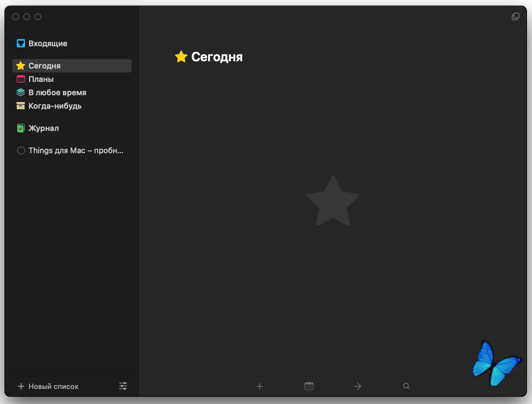
Task: Open quick search with the magnifying glass icon
Action: click(x=407, y=386)
